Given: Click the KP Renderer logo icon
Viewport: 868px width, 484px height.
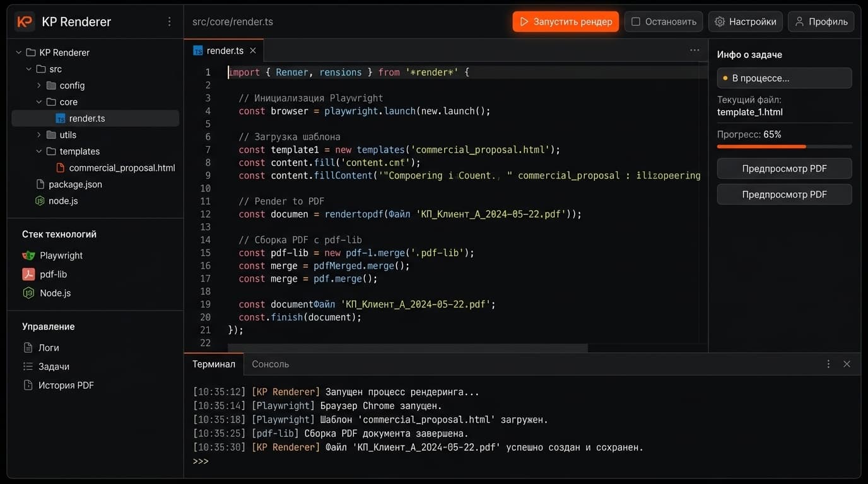Looking at the screenshot, I should [24, 21].
